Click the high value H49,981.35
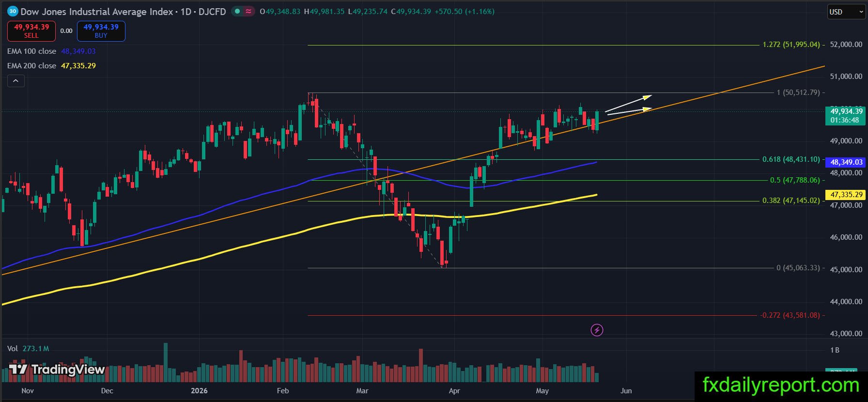This screenshot has width=868, height=402. 325,12
